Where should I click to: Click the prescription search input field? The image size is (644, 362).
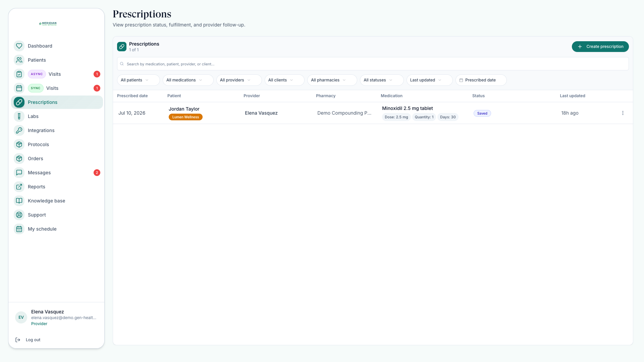point(373,64)
